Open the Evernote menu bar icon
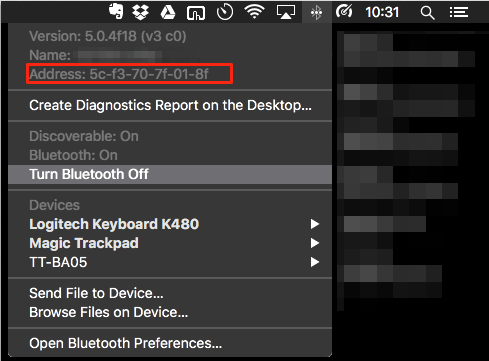Viewport: 489px width, 361px height. tap(116, 12)
